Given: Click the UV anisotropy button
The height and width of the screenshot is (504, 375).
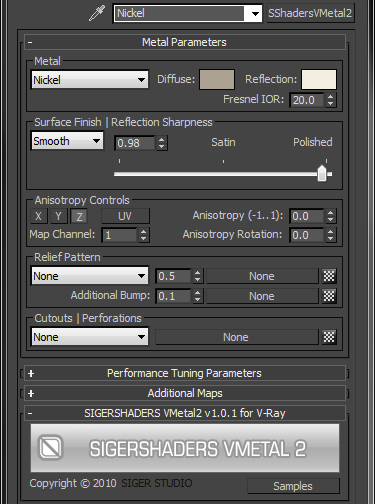Looking at the screenshot, I should [125, 216].
